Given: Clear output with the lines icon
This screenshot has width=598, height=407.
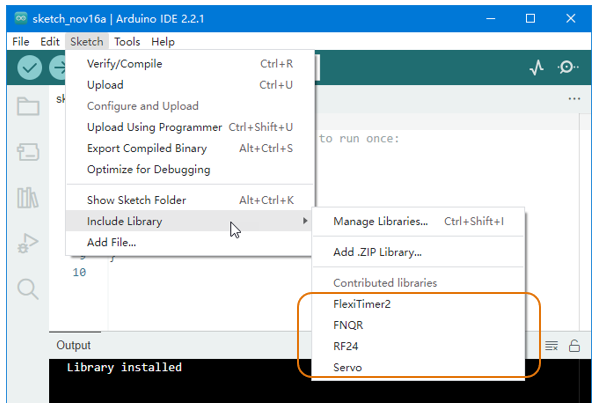Looking at the screenshot, I should tap(551, 346).
